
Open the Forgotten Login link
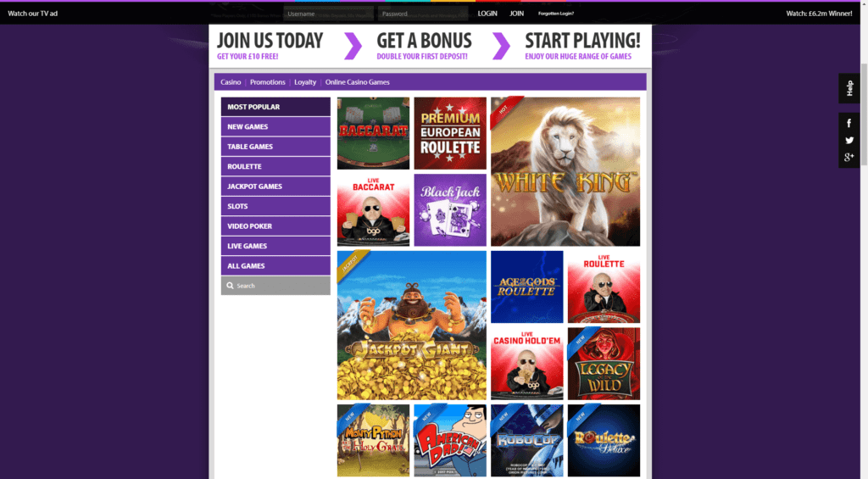[x=556, y=14]
